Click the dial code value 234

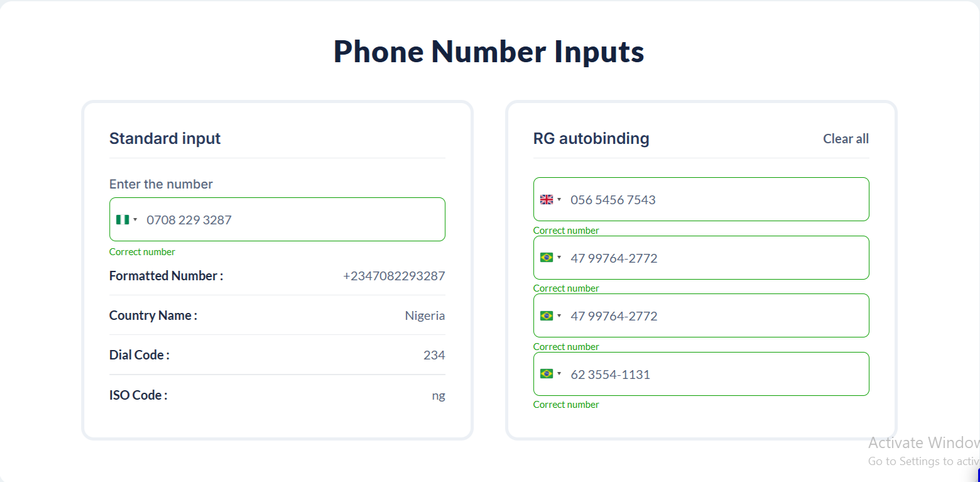coord(434,355)
